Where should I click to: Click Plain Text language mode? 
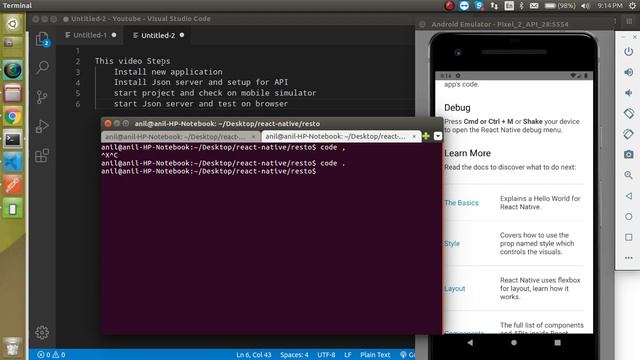click(x=375, y=355)
